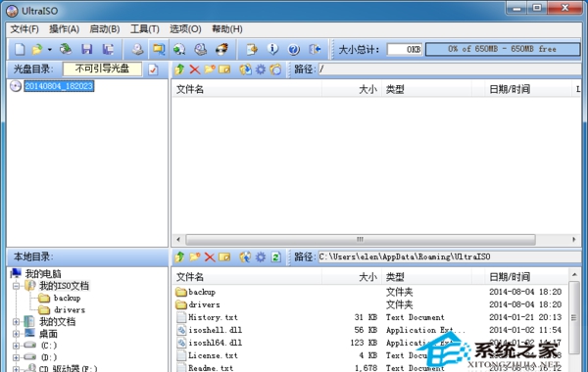Viewport: 588px width, 372px height.
Task: Click the New image file icon
Action: [20, 49]
